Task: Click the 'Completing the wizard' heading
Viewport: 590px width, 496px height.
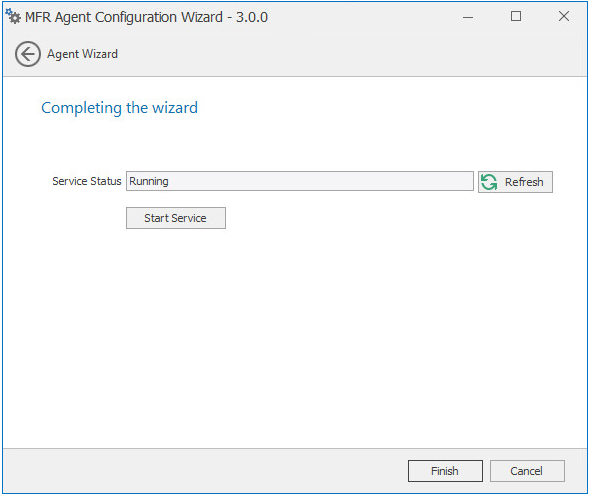Action: tap(119, 108)
